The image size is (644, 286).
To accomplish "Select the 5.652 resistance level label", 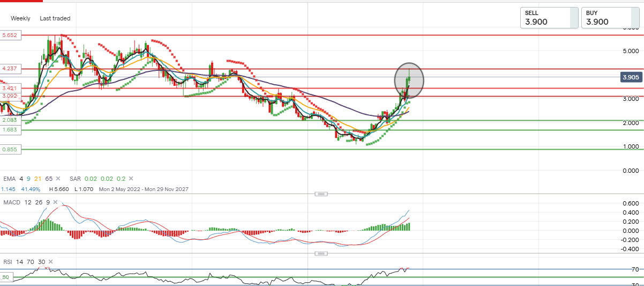I will [x=11, y=35].
